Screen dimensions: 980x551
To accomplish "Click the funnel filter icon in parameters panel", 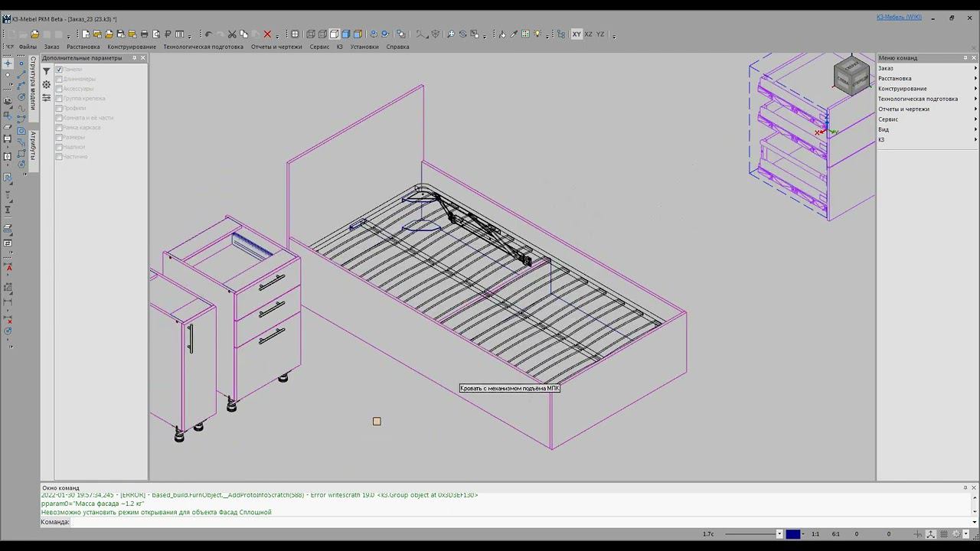I will click(x=47, y=71).
